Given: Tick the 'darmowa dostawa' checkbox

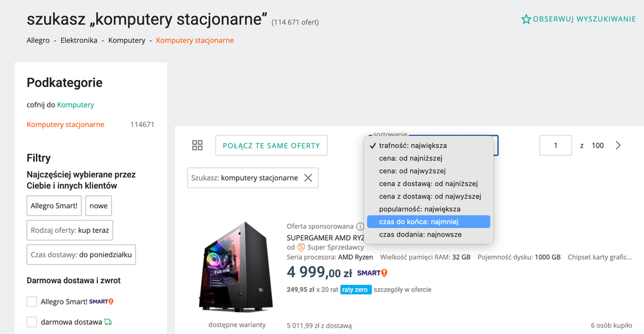Looking at the screenshot, I should pyautogui.click(x=32, y=322).
